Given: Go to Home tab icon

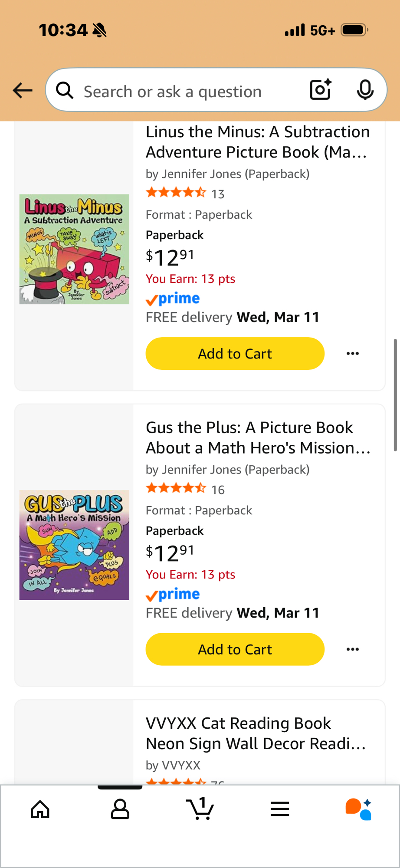Looking at the screenshot, I should pos(40,809).
